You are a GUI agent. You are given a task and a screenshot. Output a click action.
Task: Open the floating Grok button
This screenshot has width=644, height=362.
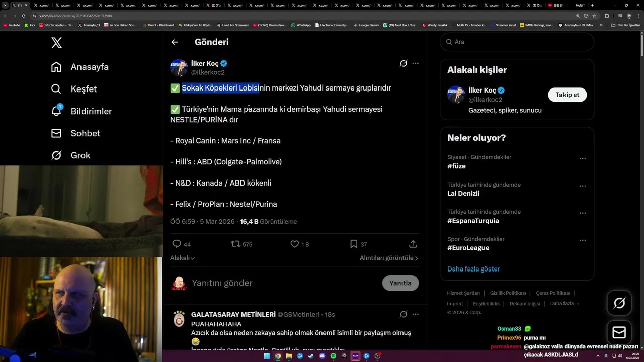(619, 303)
